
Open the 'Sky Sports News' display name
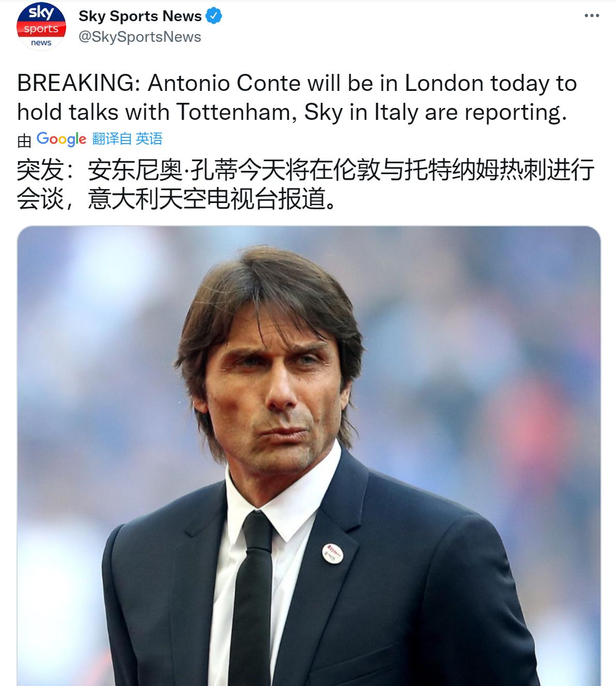140,17
